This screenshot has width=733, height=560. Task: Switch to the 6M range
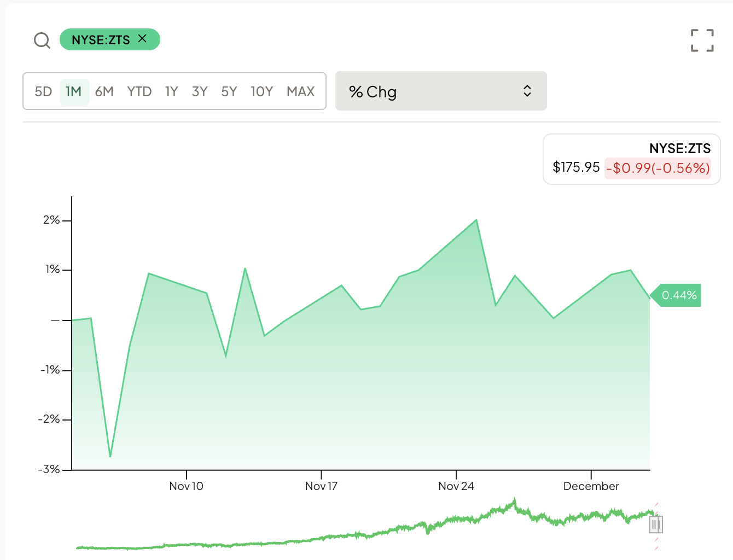click(x=104, y=91)
